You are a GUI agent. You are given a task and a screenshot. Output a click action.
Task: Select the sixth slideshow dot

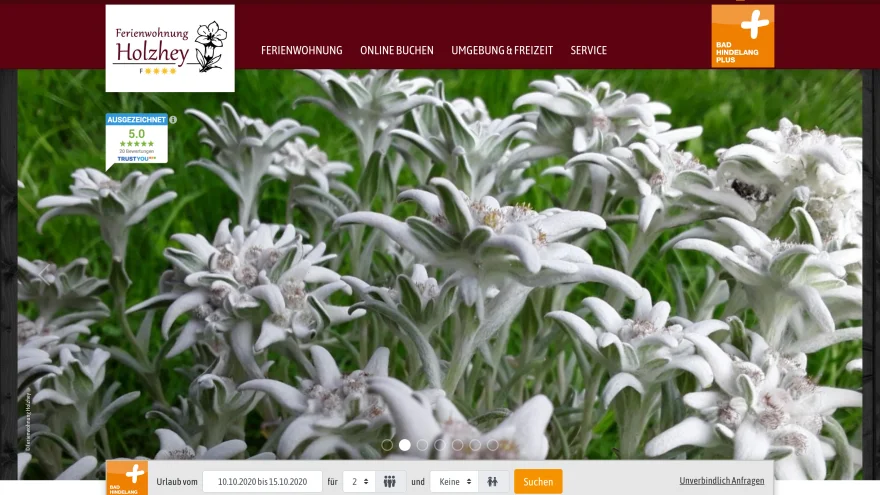[x=475, y=445]
